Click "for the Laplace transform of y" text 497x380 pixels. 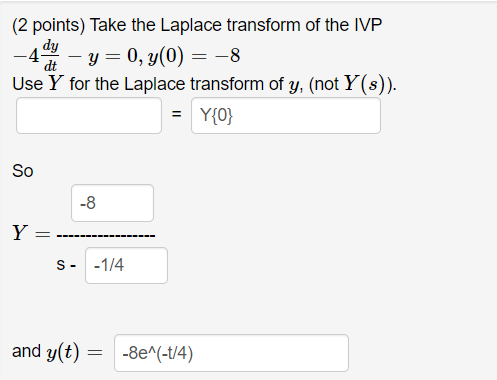(x=186, y=84)
